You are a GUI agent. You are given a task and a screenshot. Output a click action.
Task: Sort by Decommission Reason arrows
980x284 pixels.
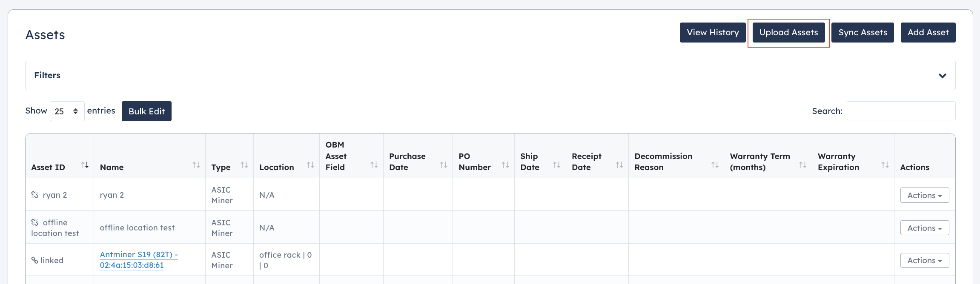coord(715,165)
